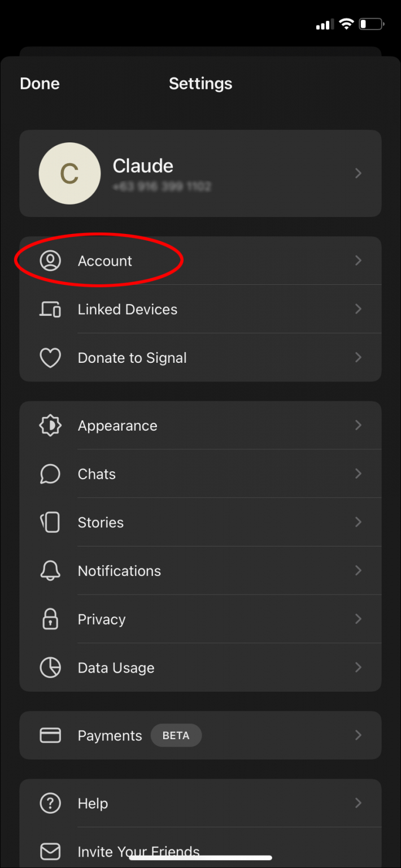Tap the Help question mark icon
This screenshot has height=868, width=401.
pyautogui.click(x=50, y=803)
